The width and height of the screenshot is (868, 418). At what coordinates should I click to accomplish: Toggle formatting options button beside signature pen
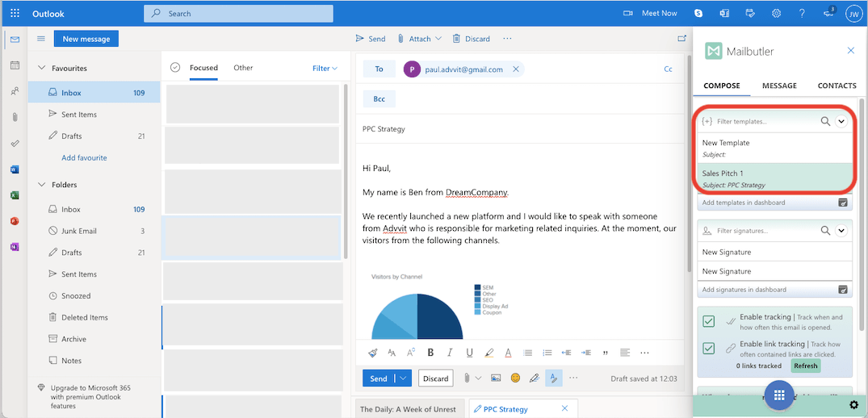554,378
